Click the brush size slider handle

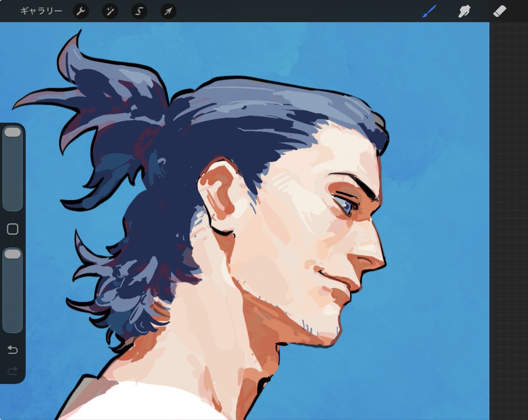pos(13,132)
